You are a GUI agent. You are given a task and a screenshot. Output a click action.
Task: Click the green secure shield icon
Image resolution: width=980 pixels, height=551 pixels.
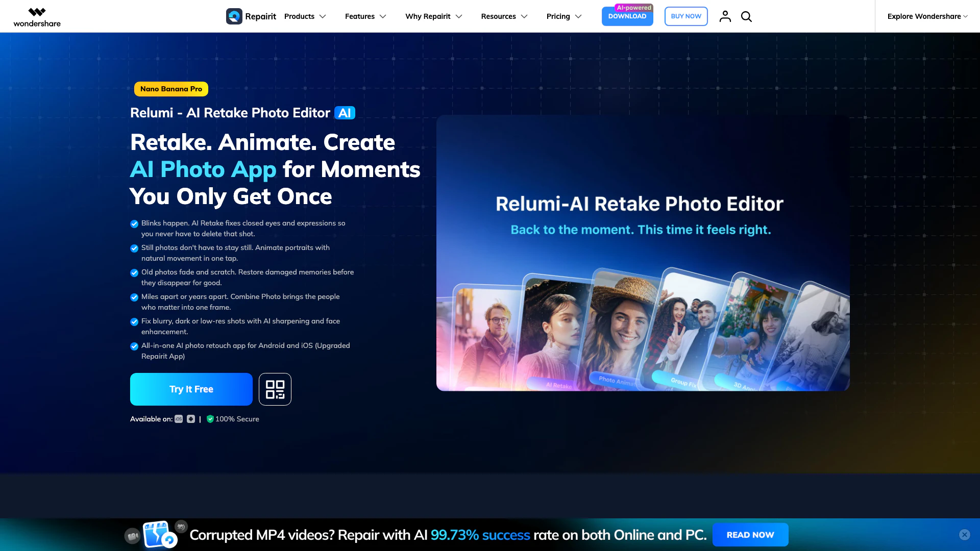[210, 419]
